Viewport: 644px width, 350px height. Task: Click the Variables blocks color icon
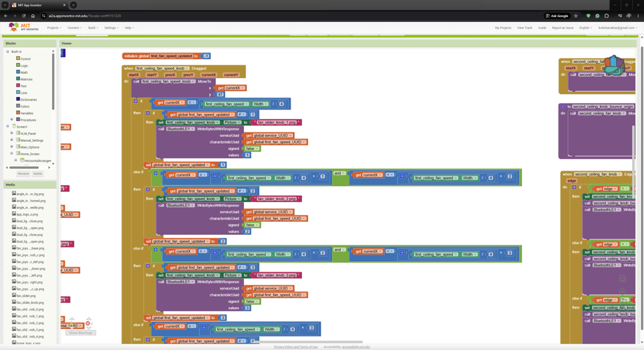(18, 113)
